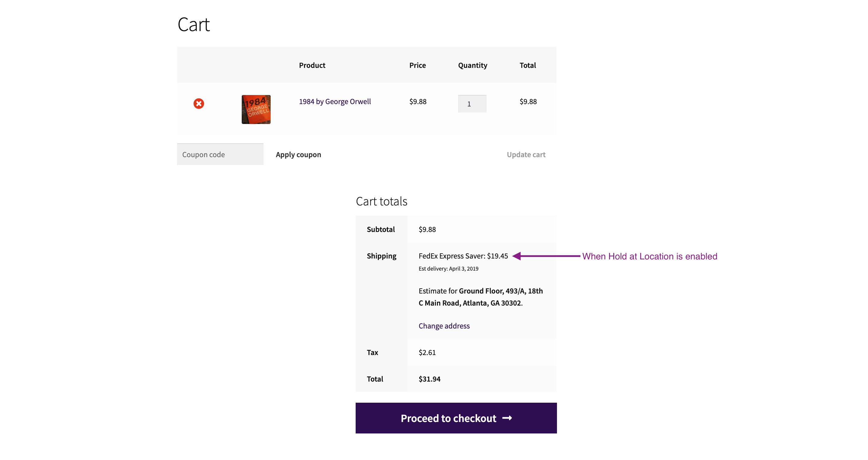Click the 'Update cart' button
868x460 pixels.
[x=527, y=154]
